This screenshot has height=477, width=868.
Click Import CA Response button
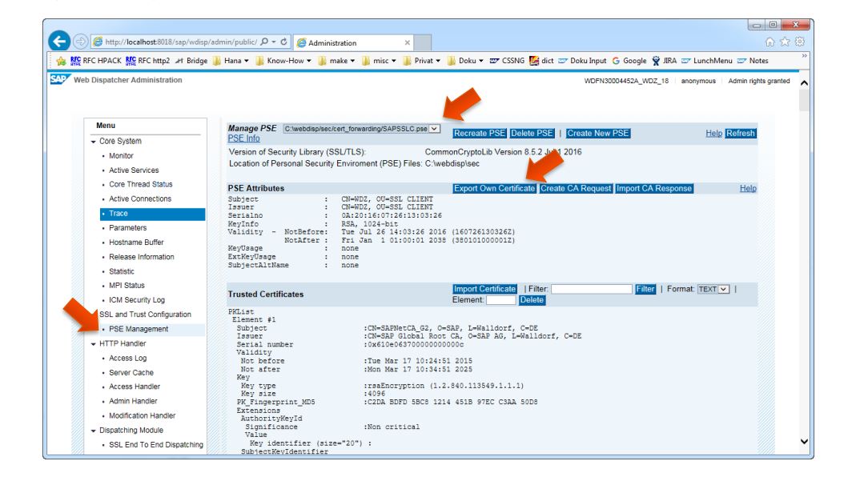[654, 189]
